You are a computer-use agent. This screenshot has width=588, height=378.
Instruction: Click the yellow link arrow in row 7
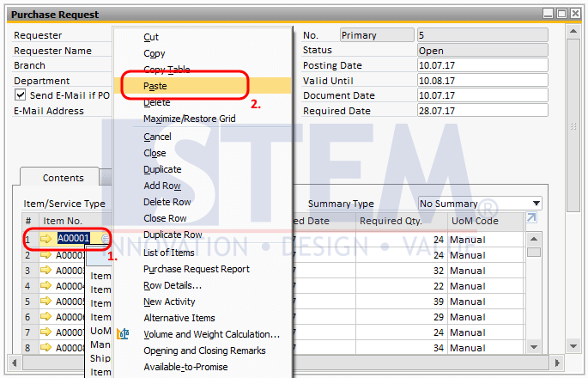[x=45, y=332]
